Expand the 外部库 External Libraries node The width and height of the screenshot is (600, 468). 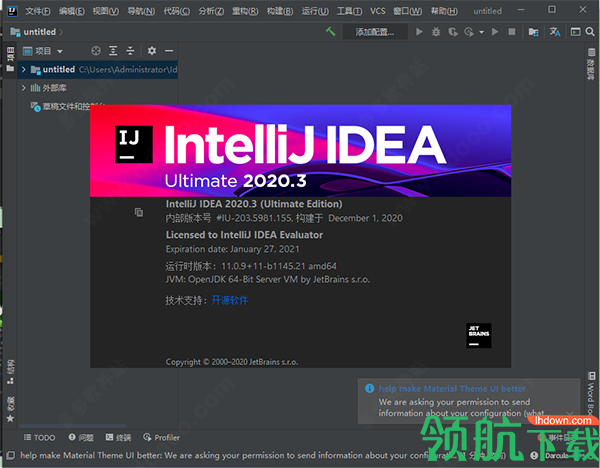(23, 88)
